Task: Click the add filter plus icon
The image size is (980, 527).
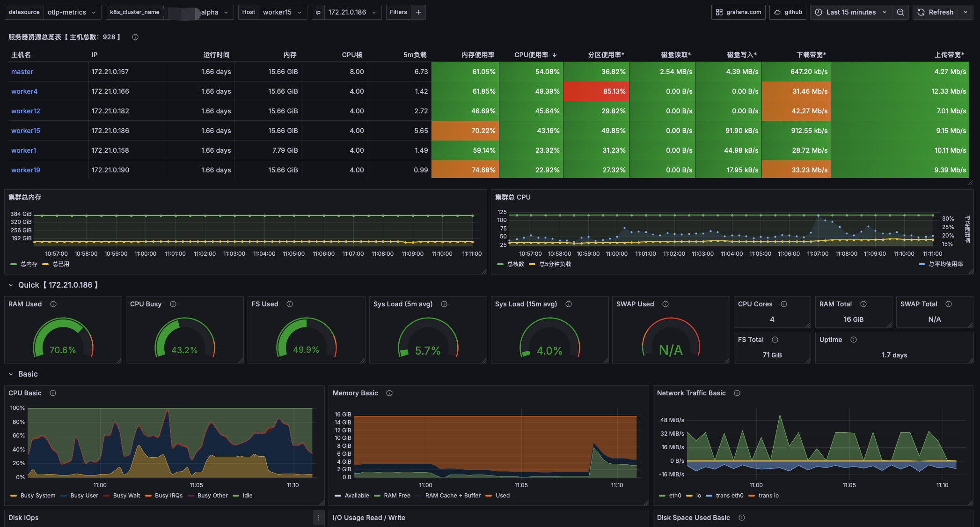Action: (x=418, y=12)
